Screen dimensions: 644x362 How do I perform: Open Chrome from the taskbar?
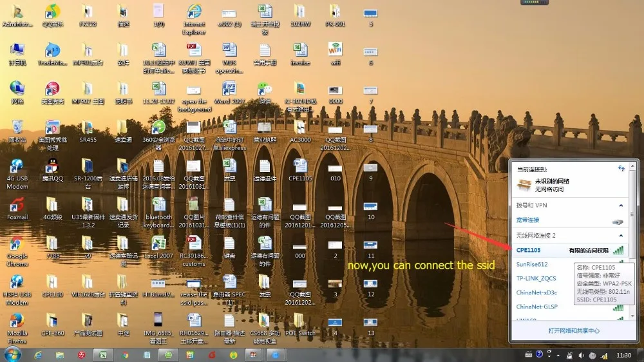pos(125,355)
